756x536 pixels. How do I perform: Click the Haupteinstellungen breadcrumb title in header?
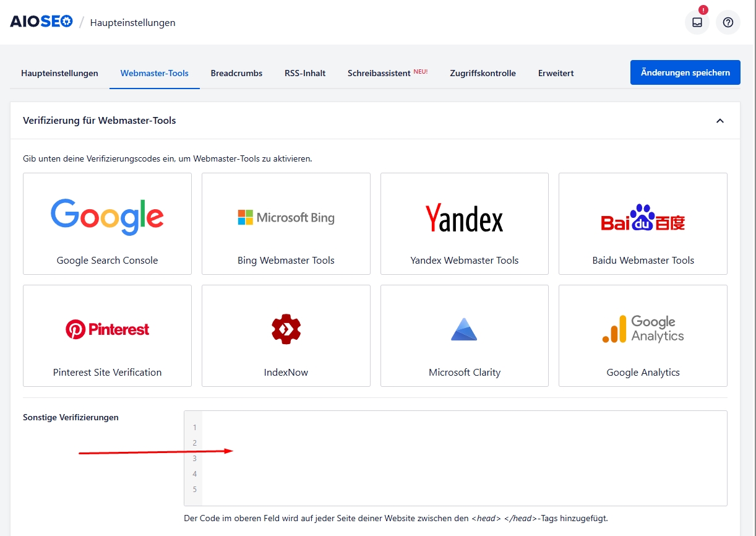point(133,23)
